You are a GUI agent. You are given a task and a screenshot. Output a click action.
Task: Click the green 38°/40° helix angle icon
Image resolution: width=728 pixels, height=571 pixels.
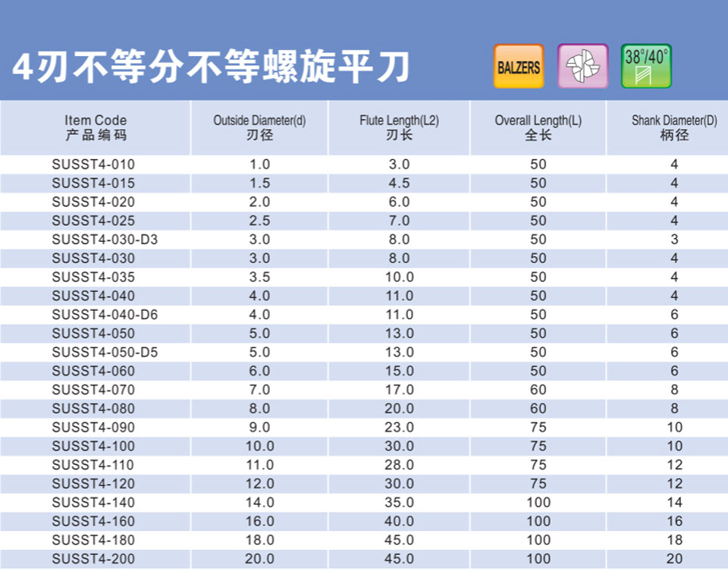click(646, 67)
